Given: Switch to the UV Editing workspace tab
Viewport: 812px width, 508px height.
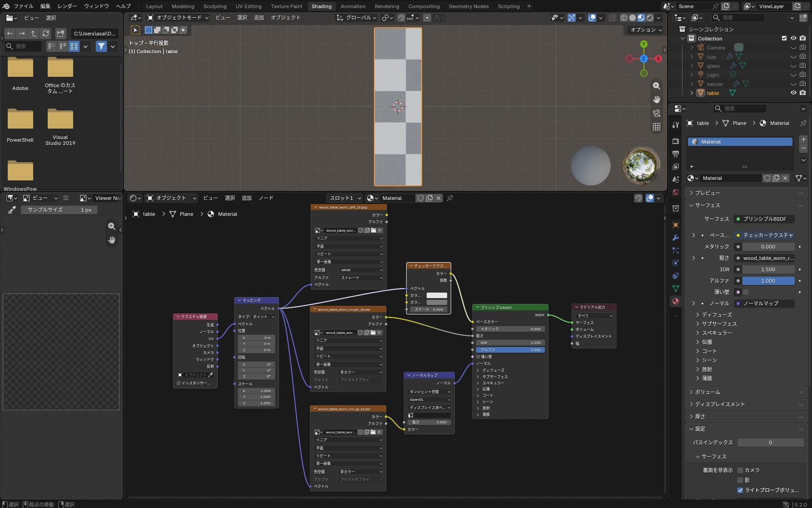Looking at the screenshot, I should pyautogui.click(x=248, y=6).
